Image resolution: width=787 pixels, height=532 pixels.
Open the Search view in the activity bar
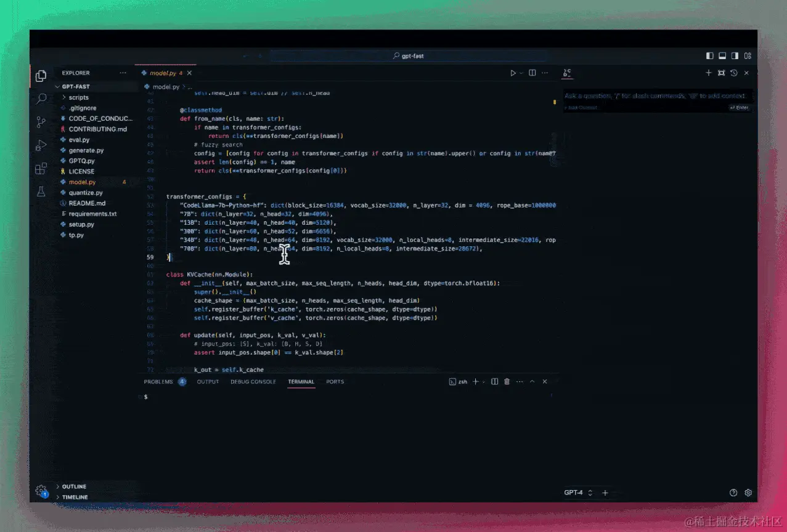tap(41, 99)
